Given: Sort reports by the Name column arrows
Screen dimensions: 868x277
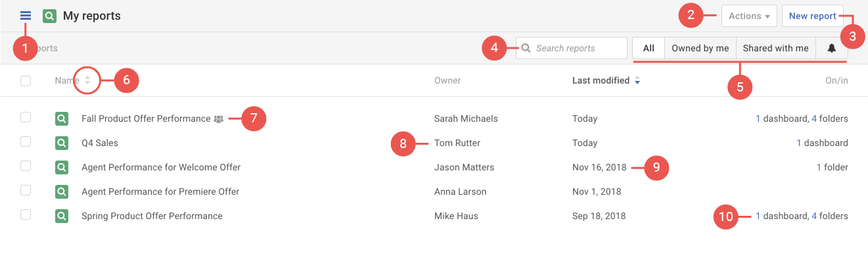Looking at the screenshot, I should pyautogui.click(x=87, y=81).
